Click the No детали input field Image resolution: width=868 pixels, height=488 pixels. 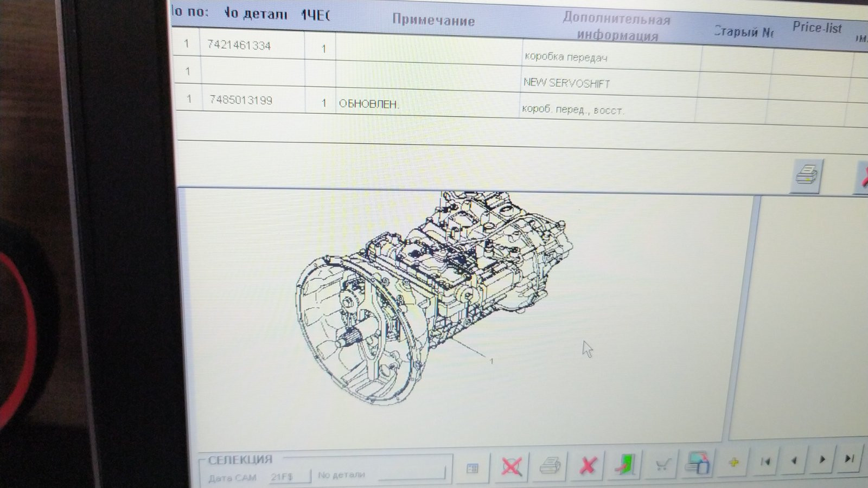click(x=411, y=473)
